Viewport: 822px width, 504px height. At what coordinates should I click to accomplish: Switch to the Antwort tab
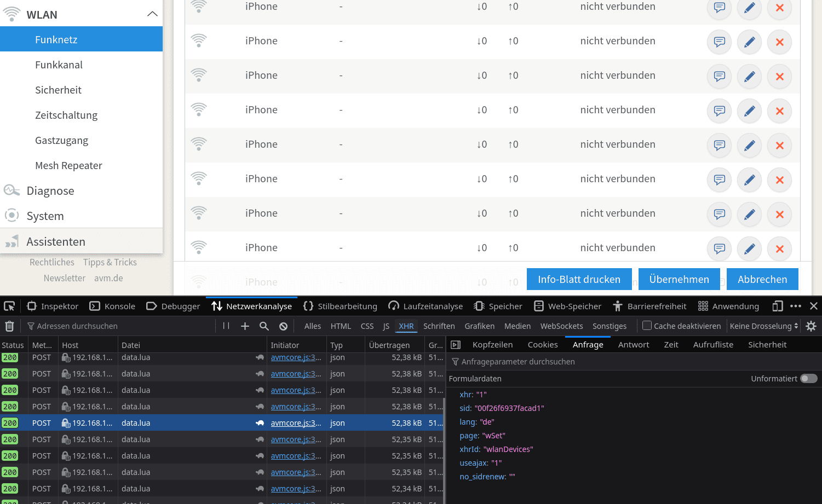pos(634,345)
